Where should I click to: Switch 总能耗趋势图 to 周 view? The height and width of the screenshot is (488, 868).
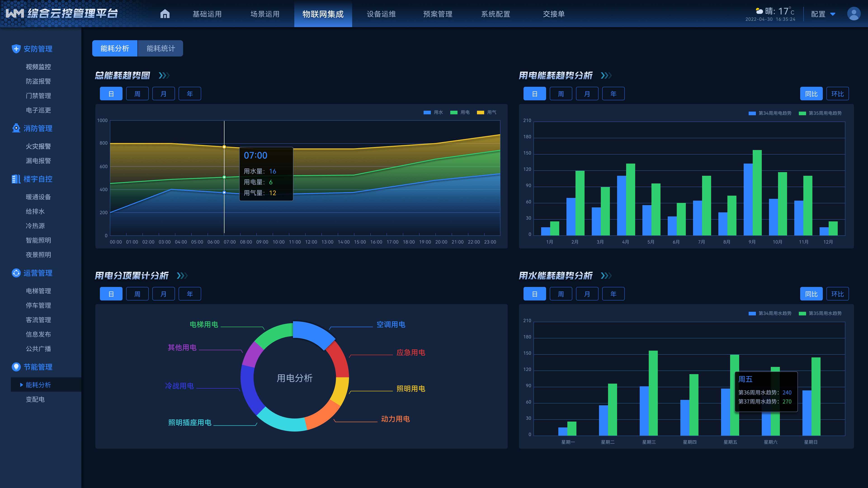click(137, 94)
